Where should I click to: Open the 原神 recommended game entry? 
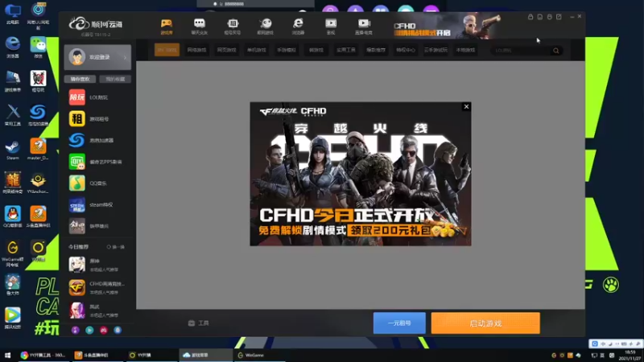tap(97, 265)
